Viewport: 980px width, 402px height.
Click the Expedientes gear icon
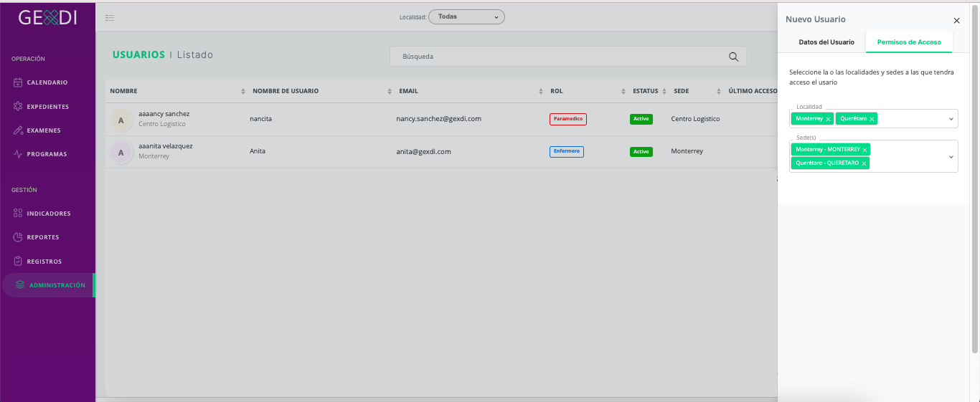(18, 107)
